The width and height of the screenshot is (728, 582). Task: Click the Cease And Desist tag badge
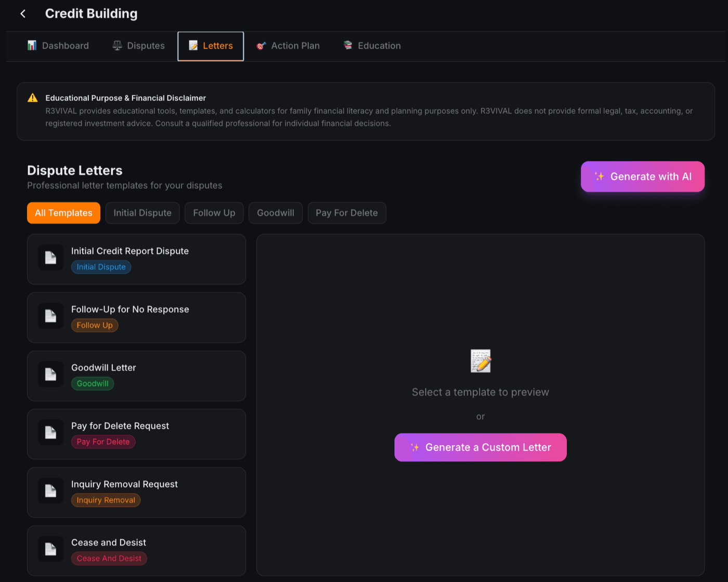[x=109, y=558]
